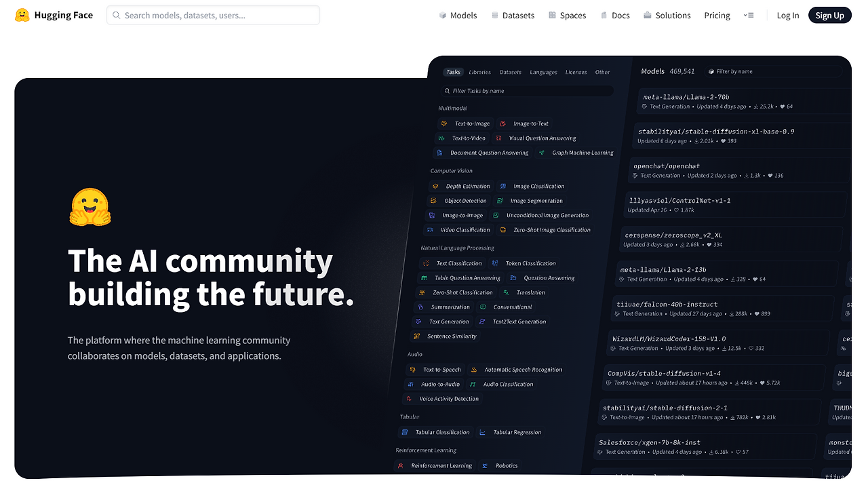Click the large hugging emoji mascot
This screenshot has height=485, width=868.
pos(90,208)
